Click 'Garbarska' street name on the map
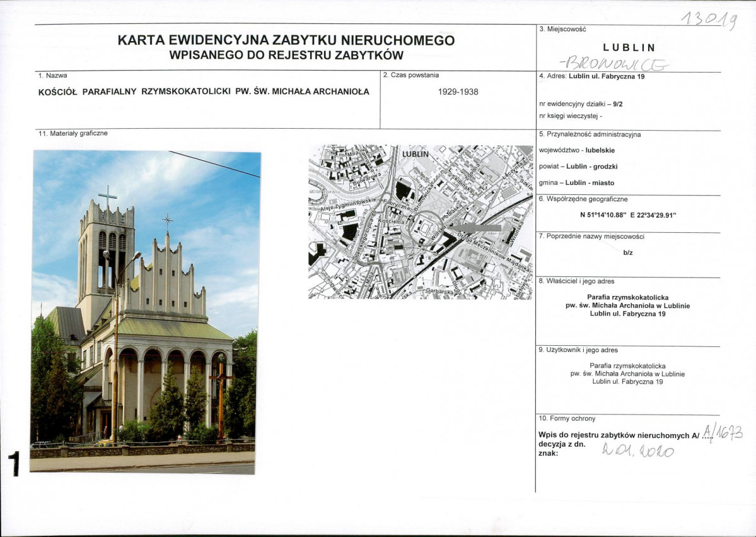756x537 pixels. point(440,292)
